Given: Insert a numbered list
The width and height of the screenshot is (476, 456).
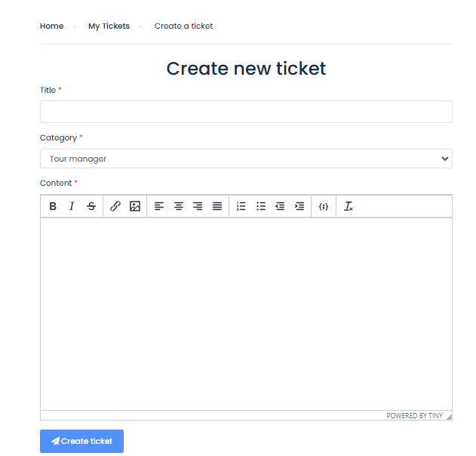Looking at the screenshot, I should (x=241, y=206).
